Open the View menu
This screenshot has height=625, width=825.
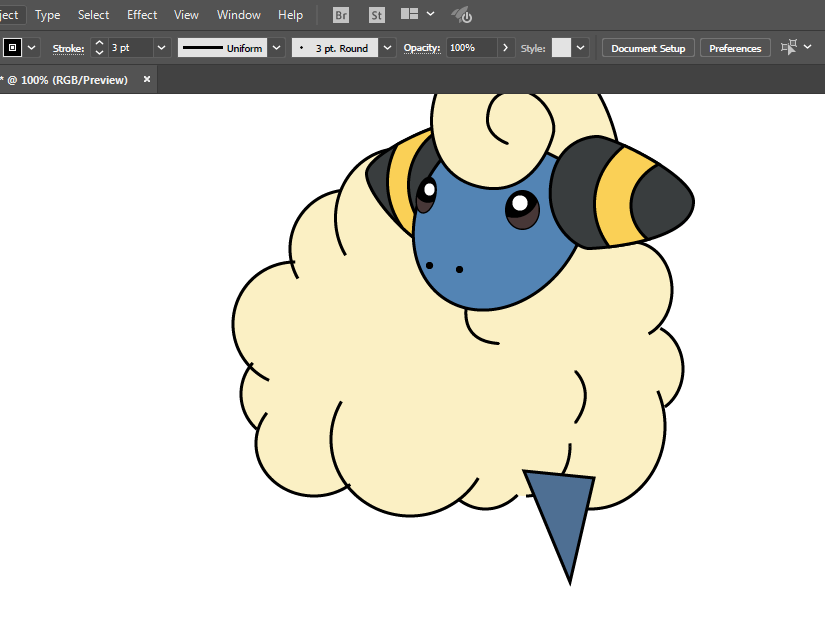coord(186,15)
